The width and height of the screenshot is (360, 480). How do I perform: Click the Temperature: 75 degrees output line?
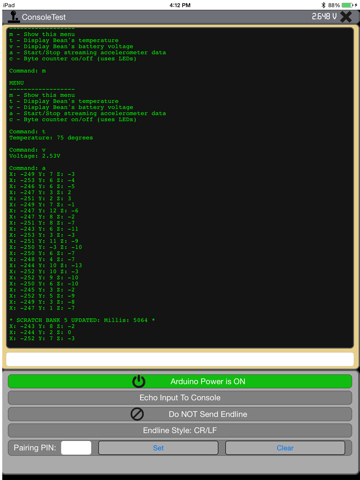pos(51,138)
